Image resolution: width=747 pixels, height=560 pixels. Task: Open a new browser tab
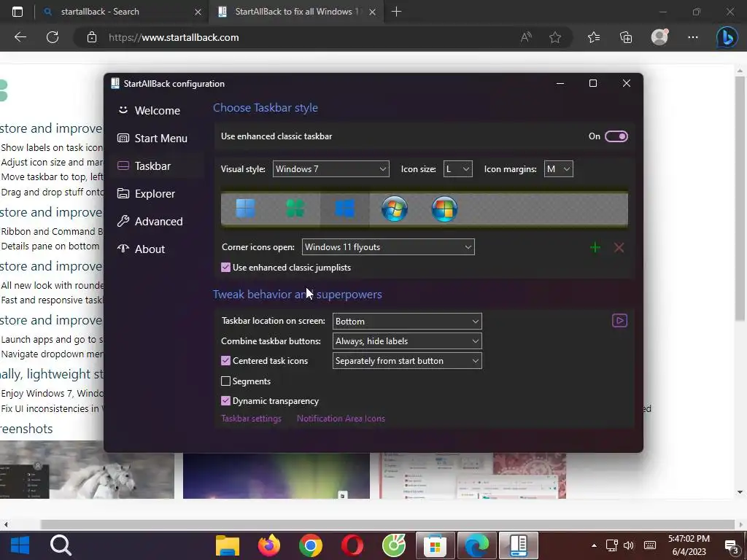coord(396,12)
